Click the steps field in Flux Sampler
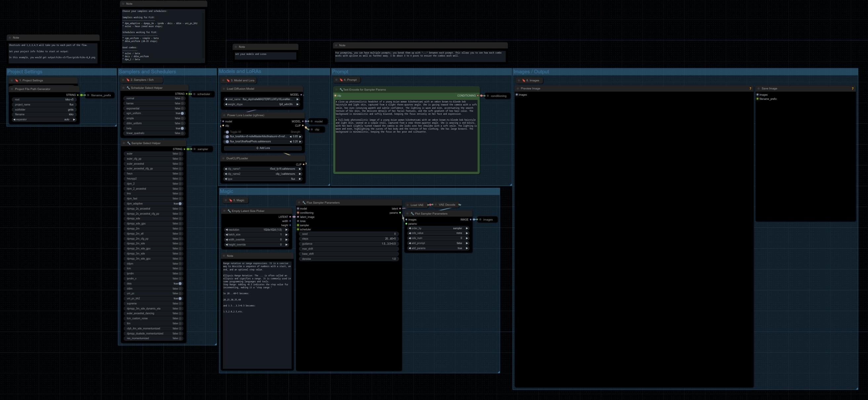This screenshot has width=868, height=400. coord(349,239)
